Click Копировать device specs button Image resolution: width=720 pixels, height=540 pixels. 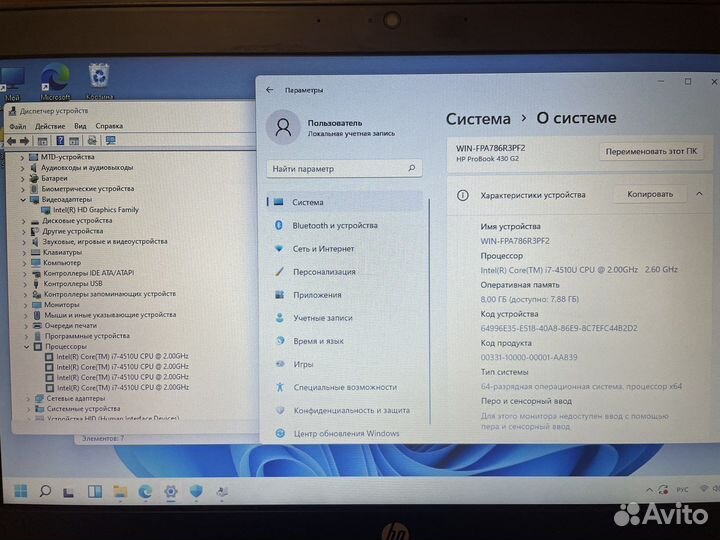point(650,194)
